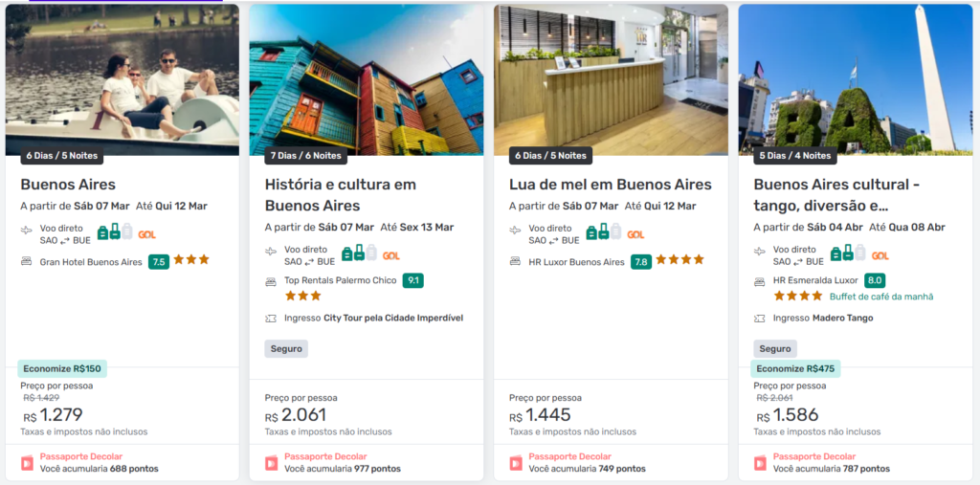Click ticket icon beside Ingresso Madero Tango
980x485 pixels.
pos(759,319)
